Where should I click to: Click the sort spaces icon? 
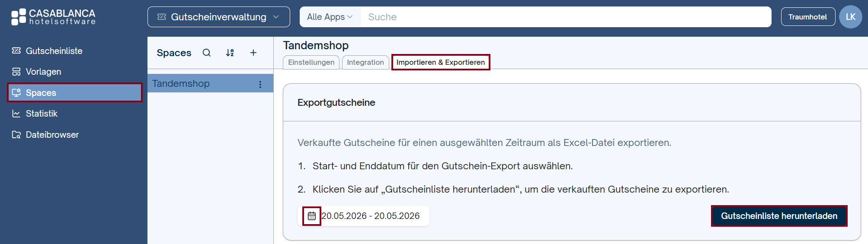pos(230,53)
